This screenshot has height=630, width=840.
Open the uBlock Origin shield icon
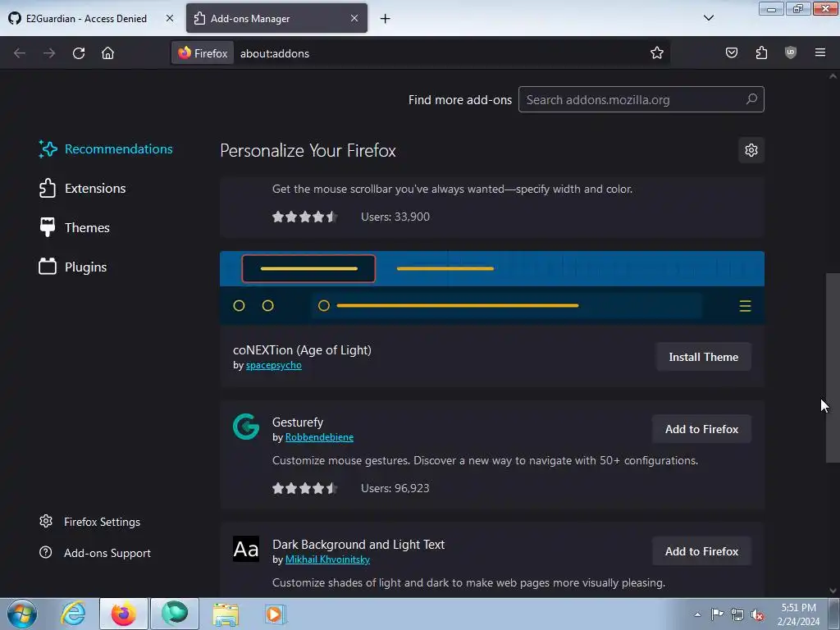(790, 52)
